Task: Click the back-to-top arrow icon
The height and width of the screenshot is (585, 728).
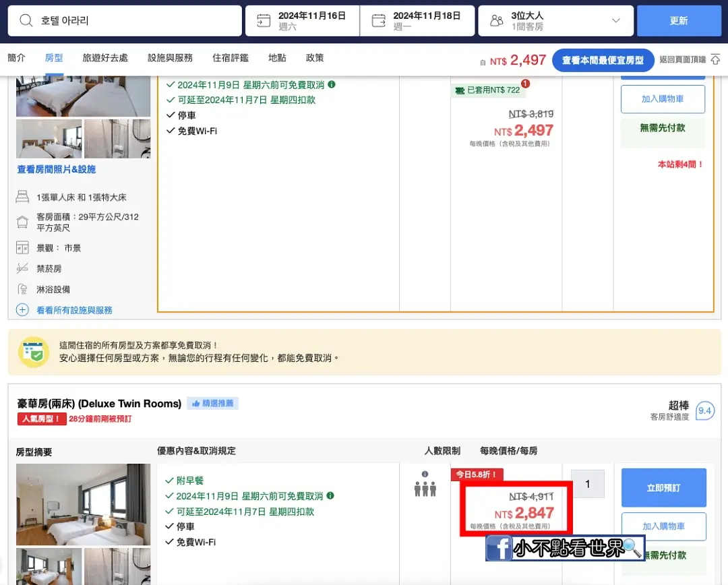Action: pyautogui.click(x=715, y=59)
